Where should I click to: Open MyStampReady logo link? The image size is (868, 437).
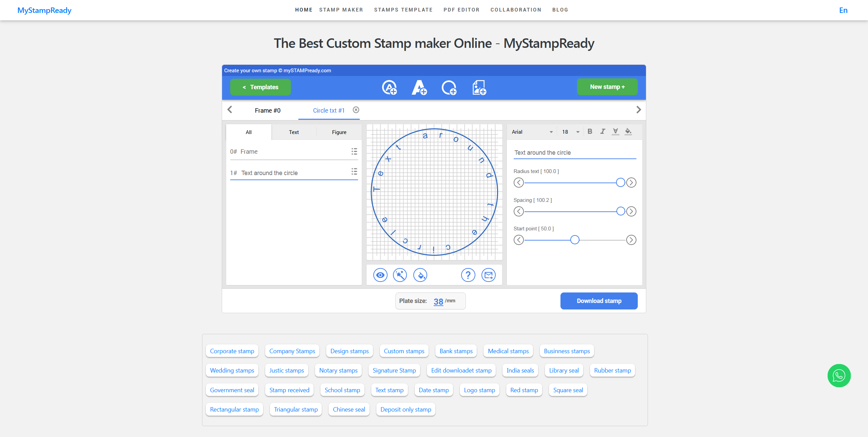[44, 10]
